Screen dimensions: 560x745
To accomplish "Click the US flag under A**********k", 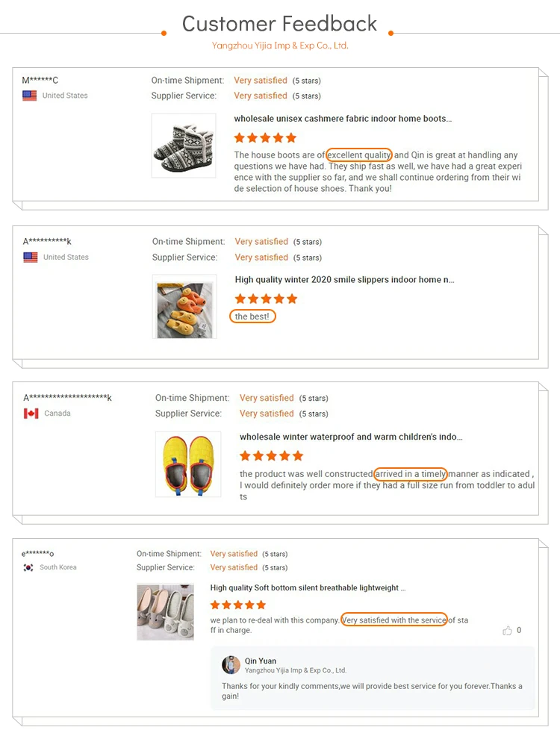I will (31, 257).
